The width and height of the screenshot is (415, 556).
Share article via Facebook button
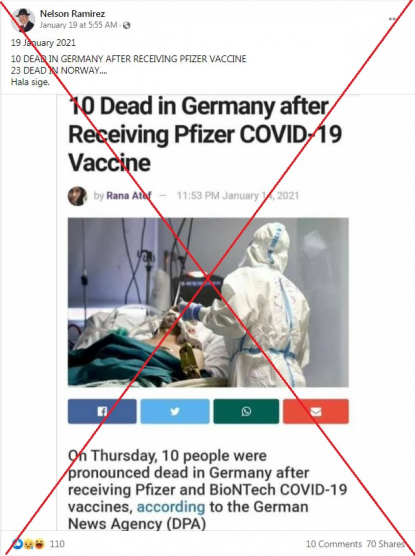pyautogui.click(x=102, y=411)
